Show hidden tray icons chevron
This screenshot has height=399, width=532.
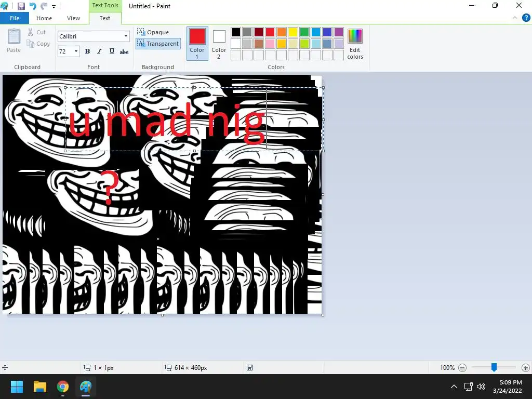coord(454,387)
